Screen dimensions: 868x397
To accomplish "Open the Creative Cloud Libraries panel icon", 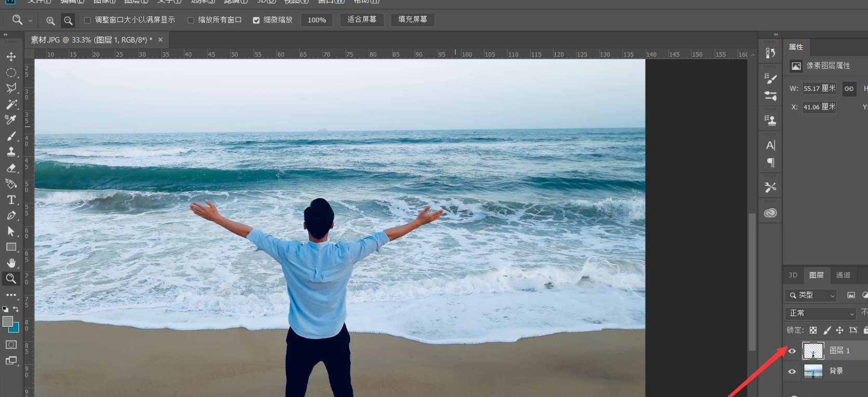I will point(770,213).
